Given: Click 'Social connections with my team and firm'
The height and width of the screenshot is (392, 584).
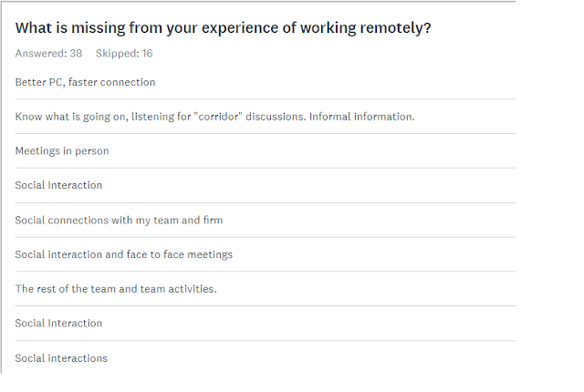Looking at the screenshot, I should click(x=119, y=220).
